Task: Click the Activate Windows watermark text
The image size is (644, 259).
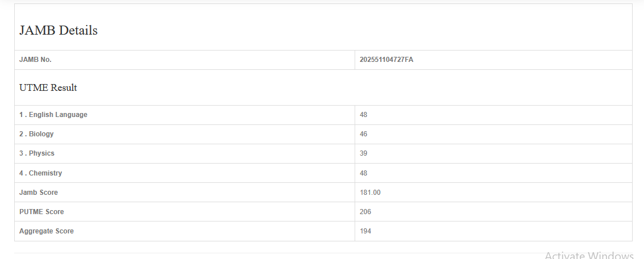Action: (x=588, y=255)
